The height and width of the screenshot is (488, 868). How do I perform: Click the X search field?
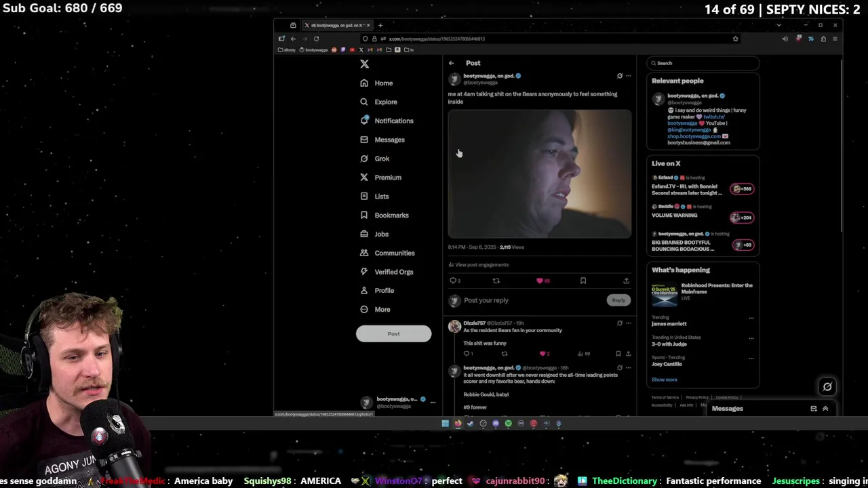[703, 63]
